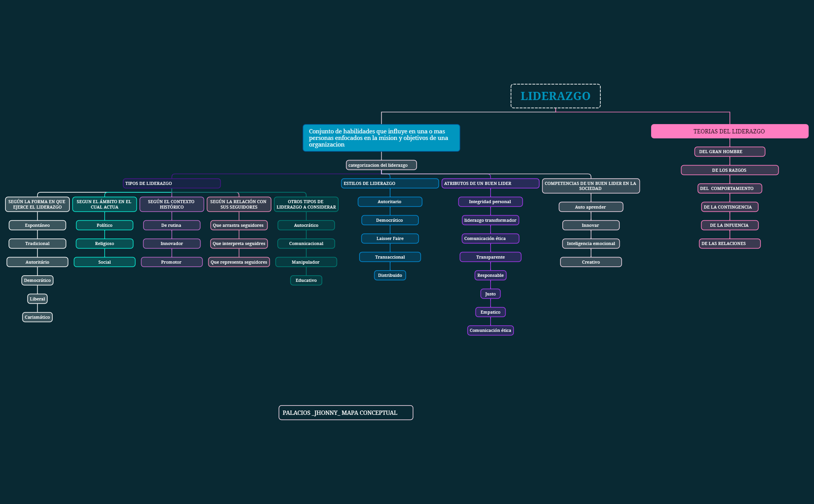
Task: Open the ESTILOS DE LIDERAZGO node
Action: 390,183
